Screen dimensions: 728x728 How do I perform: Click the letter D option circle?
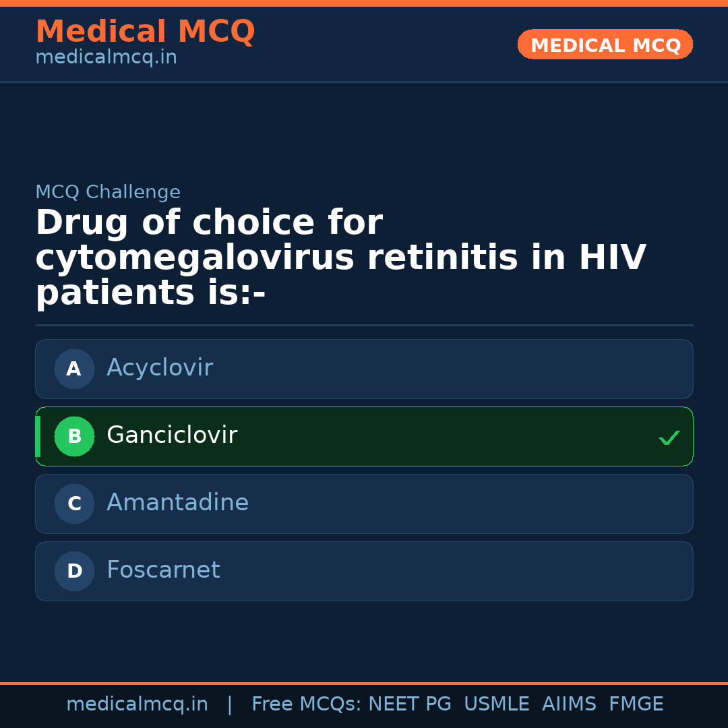pos(74,571)
